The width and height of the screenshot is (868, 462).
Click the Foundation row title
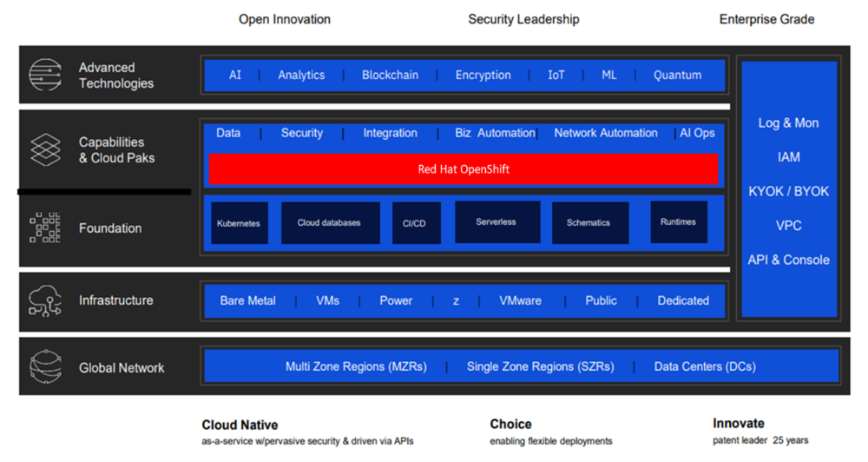click(x=110, y=228)
